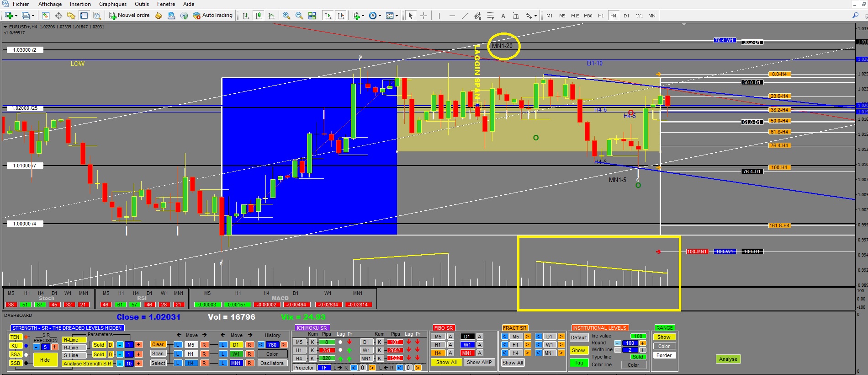The width and height of the screenshot is (868, 375).
Task: Increase the Width line value with plus
Action: point(642,350)
